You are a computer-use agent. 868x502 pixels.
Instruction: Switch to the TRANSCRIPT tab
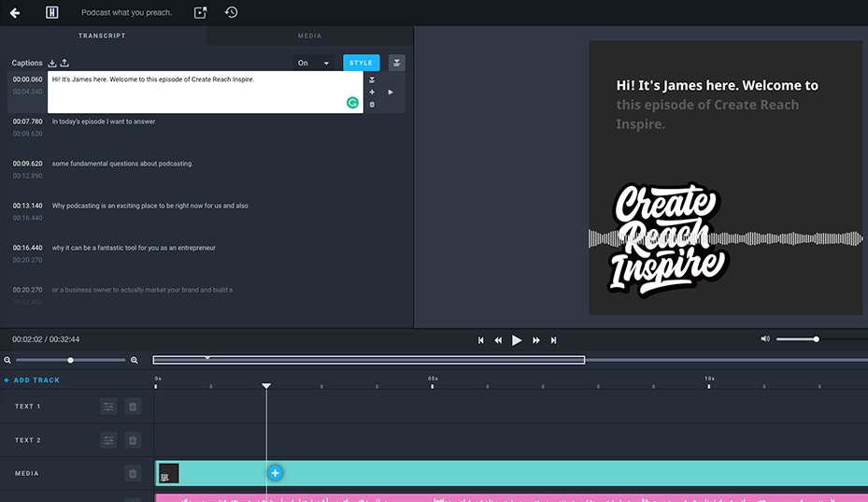coord(103,36)
